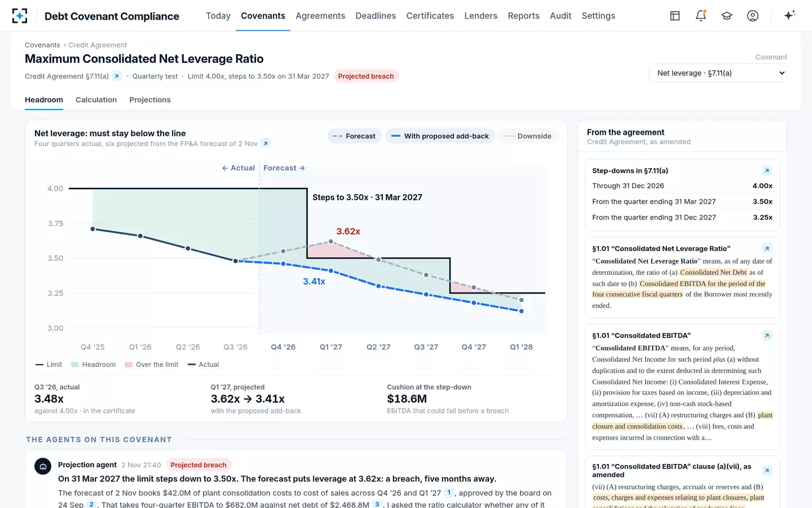Image resolution: width=812 pixels, height=508 pixels.
Task: Click the 3.62x → 3.41x projected value
Action: tap(248, 398)
